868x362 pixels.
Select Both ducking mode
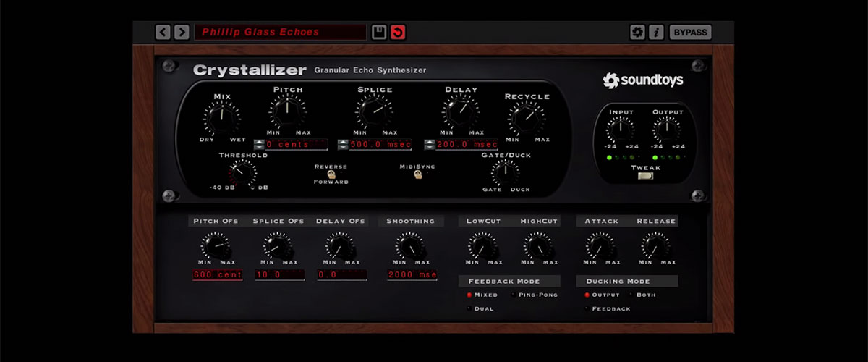point(644,295)
